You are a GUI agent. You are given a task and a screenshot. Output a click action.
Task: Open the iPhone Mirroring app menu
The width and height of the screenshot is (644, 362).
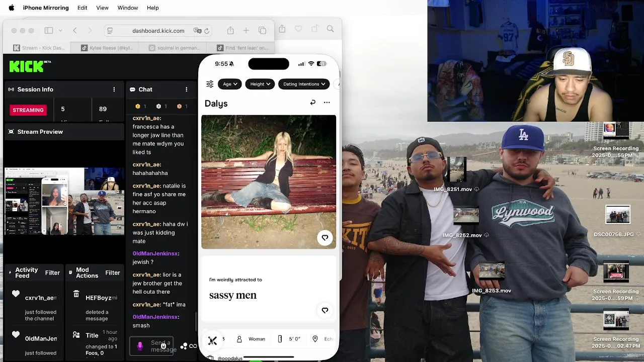46,8
